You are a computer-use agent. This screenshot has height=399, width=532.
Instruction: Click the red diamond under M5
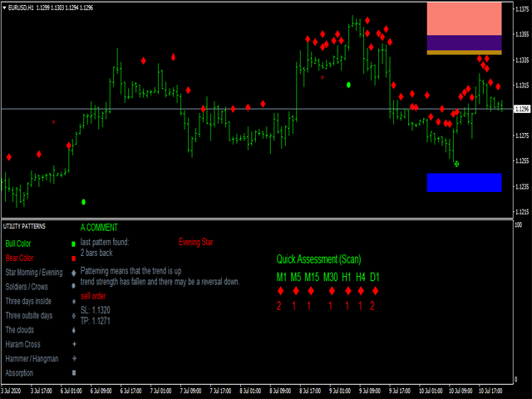pos(296,291)
